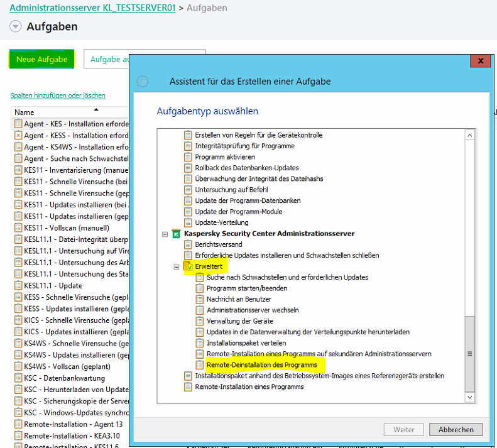Select 'Remote-Installation - KEA3.10' task row
497x448 pixels.
pyautogui.click(x=72, y=435)
